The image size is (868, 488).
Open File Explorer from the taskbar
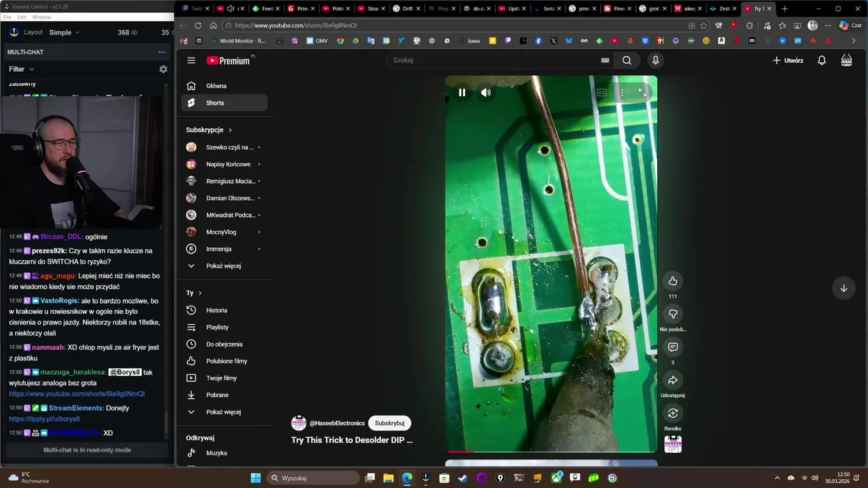point(388,478)
